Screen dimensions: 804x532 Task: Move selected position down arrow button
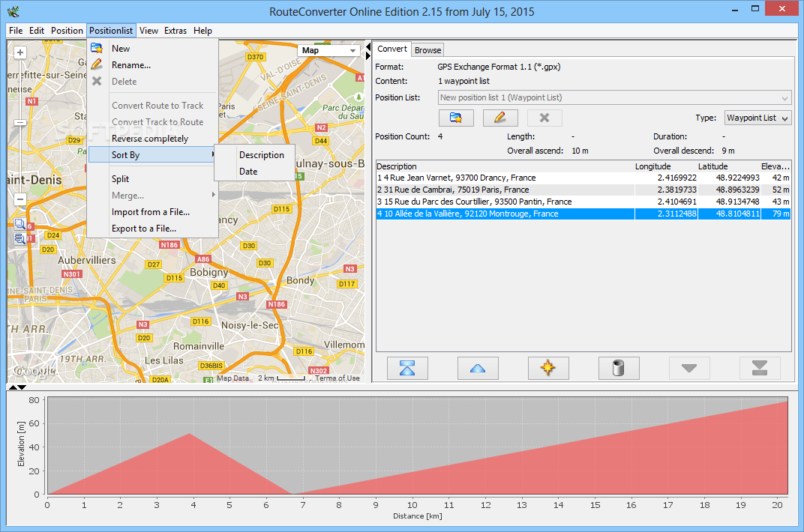tap(689, 368)
